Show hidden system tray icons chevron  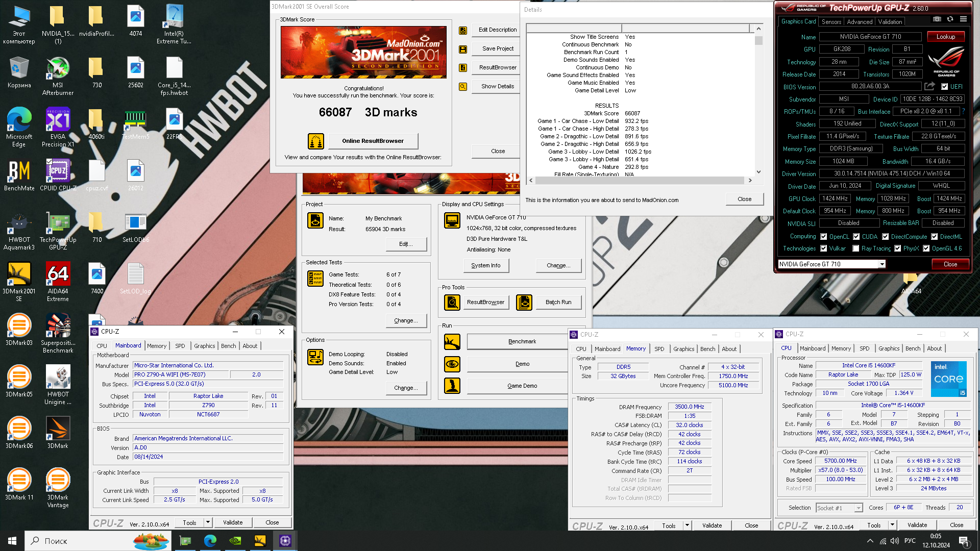870,541
